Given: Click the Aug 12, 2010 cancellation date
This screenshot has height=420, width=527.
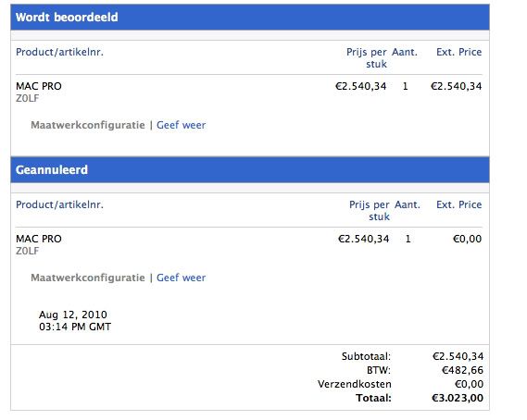Looking at the screenshot, I should point(73,315).
